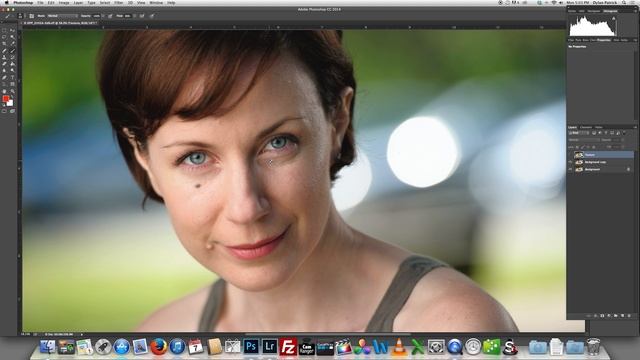Open the Brush Preset picker
The height and width of the screenshot is (360, 640).
point(20,16)
